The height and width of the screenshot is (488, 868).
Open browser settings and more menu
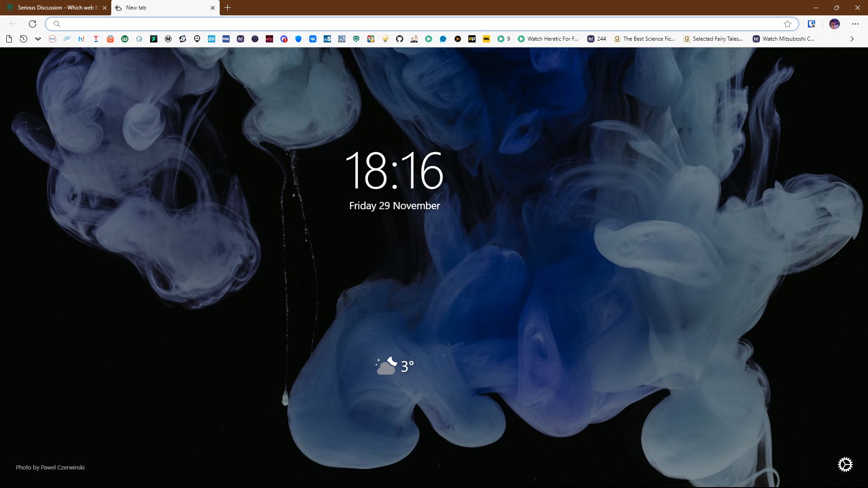pyautogui.click(x=855, y=24)
